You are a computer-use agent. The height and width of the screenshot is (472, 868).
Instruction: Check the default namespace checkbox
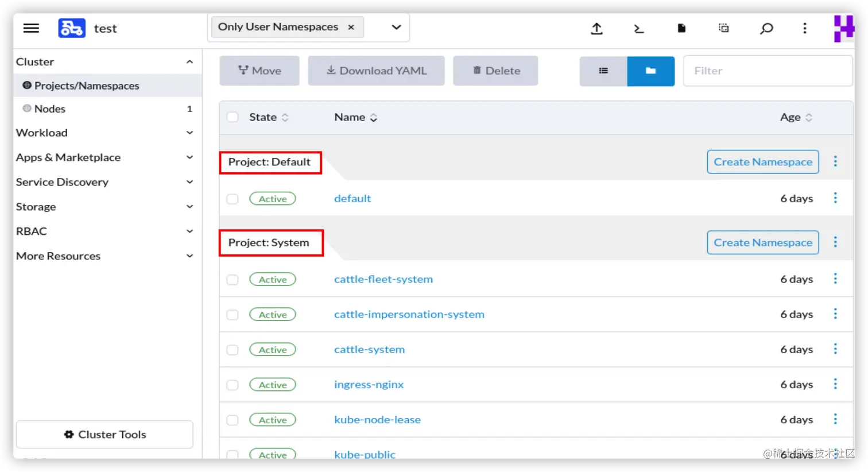pos(232,199)
